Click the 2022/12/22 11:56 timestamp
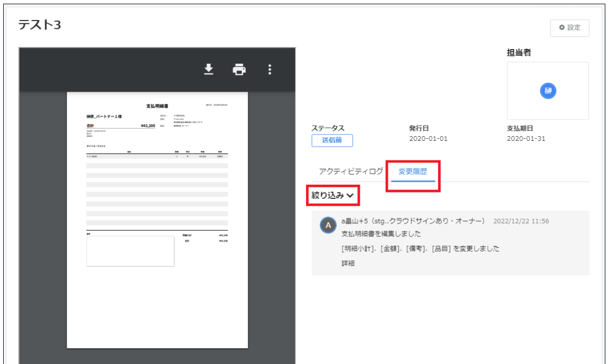The image size is (609, 364). (x=521, y=221)
